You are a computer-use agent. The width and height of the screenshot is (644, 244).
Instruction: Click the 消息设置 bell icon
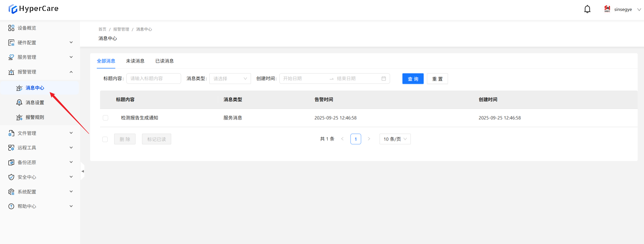pos(19,103)
